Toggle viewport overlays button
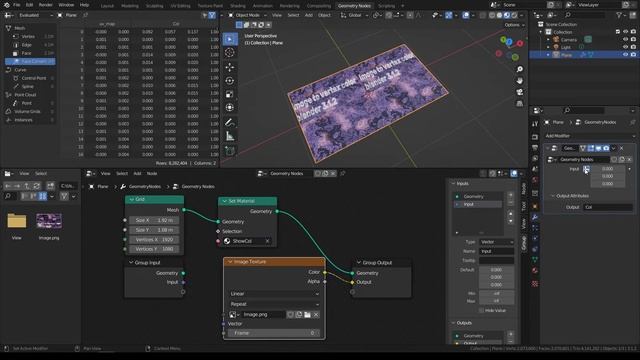Screen dimensions: 640x360 pyautogui.click(x=466, y=15)
